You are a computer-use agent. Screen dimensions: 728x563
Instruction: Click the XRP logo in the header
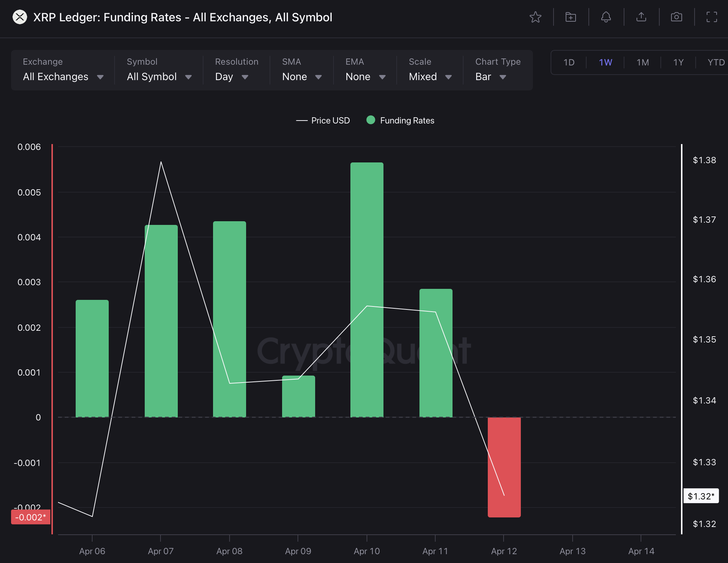click(x=19, y=17)
